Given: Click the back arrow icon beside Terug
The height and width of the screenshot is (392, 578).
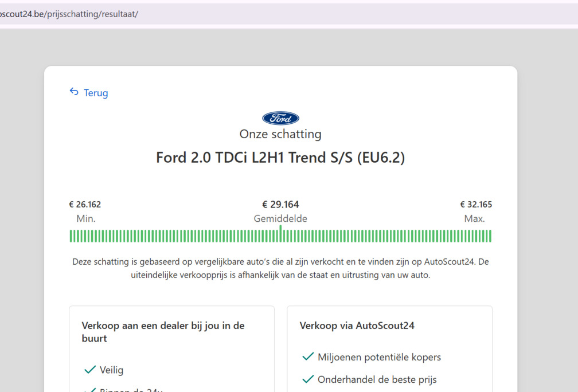Looking at the screenshot, I should [73, 91].
